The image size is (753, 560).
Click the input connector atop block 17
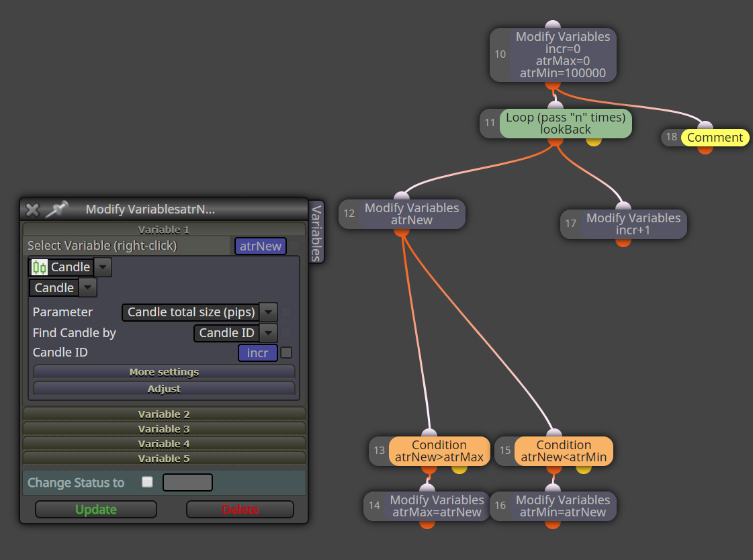click(623, 206)
